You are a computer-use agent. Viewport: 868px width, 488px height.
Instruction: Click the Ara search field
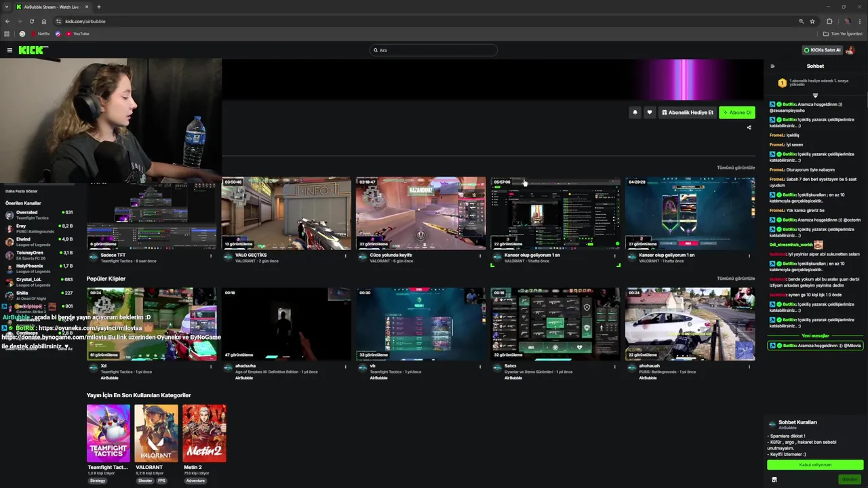434,50
